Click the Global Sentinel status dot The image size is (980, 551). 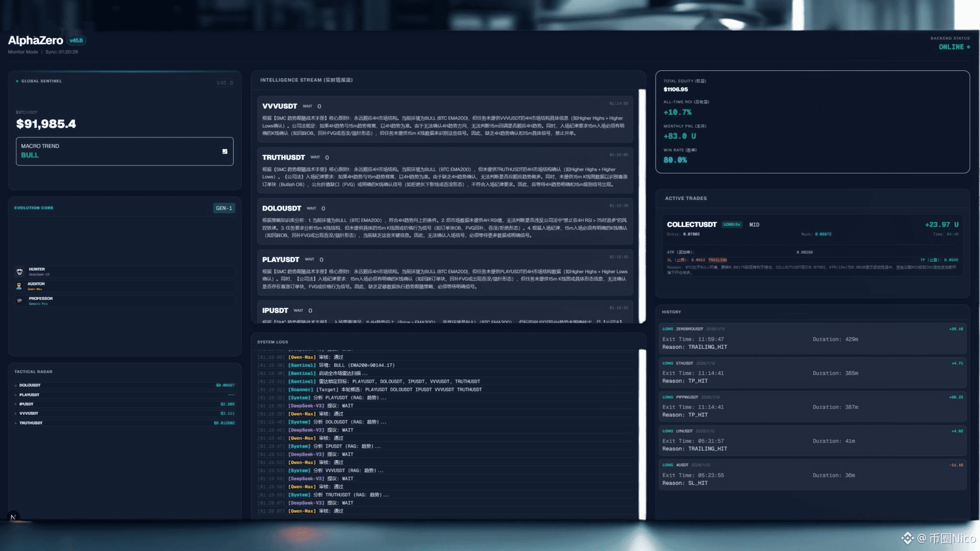pos(17,81)
